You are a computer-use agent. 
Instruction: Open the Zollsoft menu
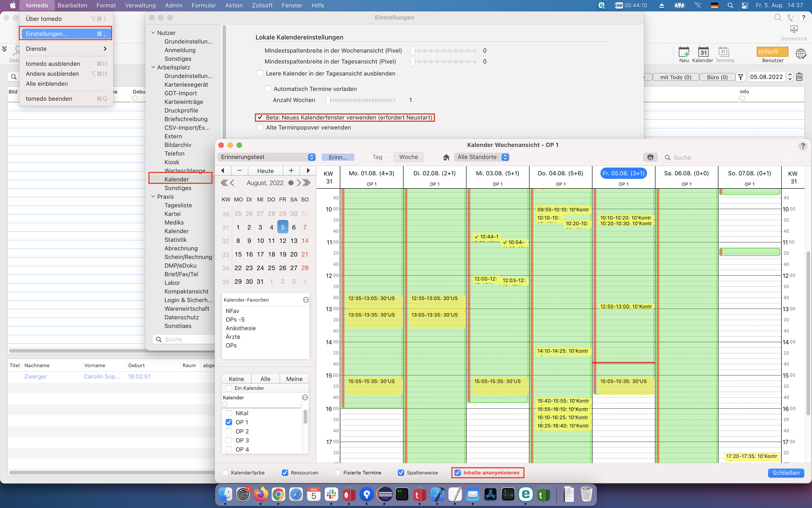pyautogui.click(x=262, y=5)
